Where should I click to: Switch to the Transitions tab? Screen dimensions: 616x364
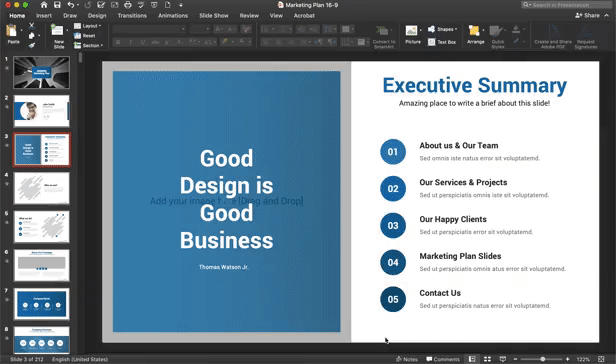132,16
